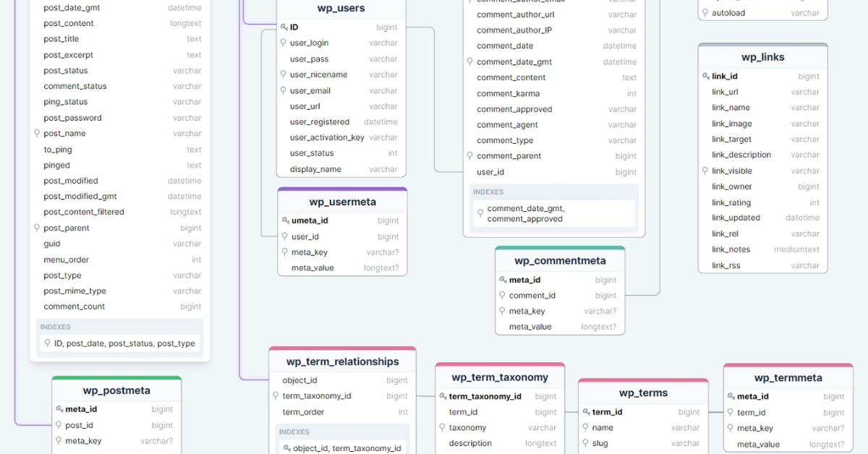Click the index icon beside taxonomy in wp_term_taxonomy

tap(442, 427)
